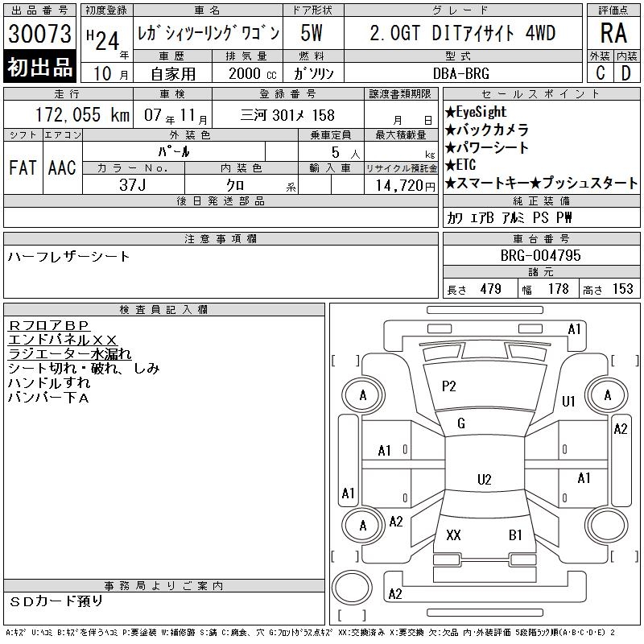The height and width of the screenshot is (644, 644).
Task: Click the door type value 5W
Action: pos(312,33)
